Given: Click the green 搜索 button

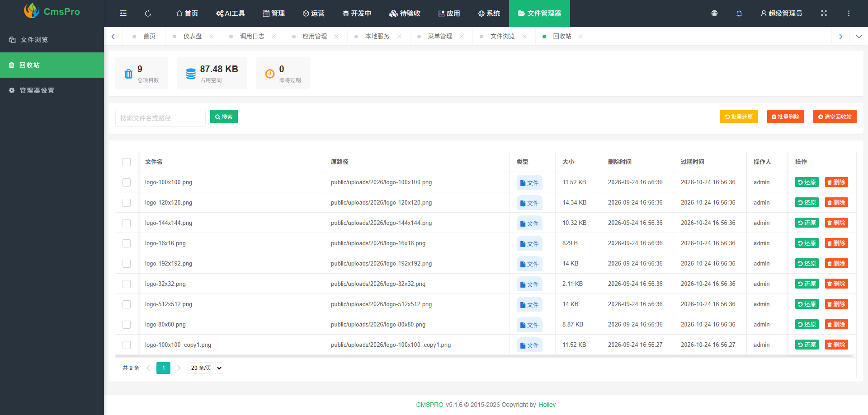Looking at the screenshot, I should coord(224,117).
